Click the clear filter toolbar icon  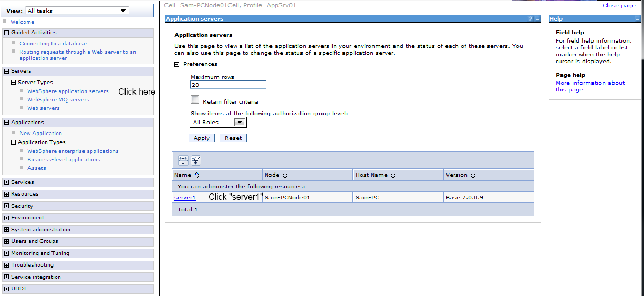(196, 160)
